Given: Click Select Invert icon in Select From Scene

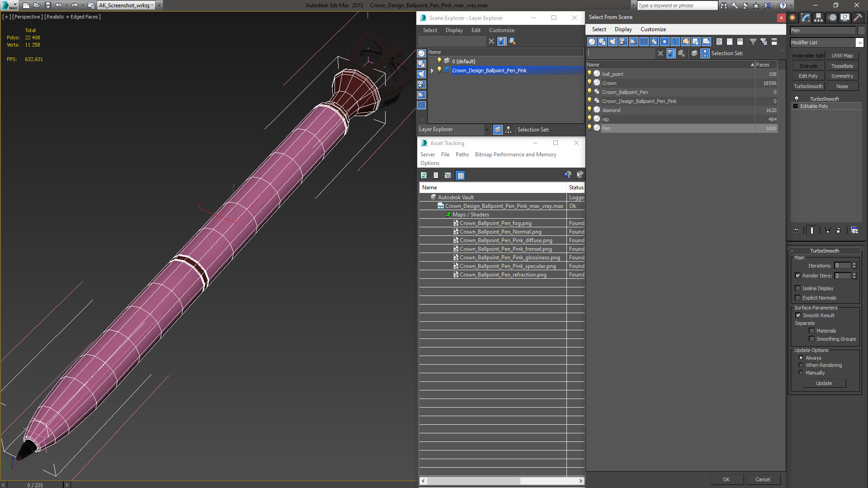Looking at the screenshot, I should click(740, 42).
